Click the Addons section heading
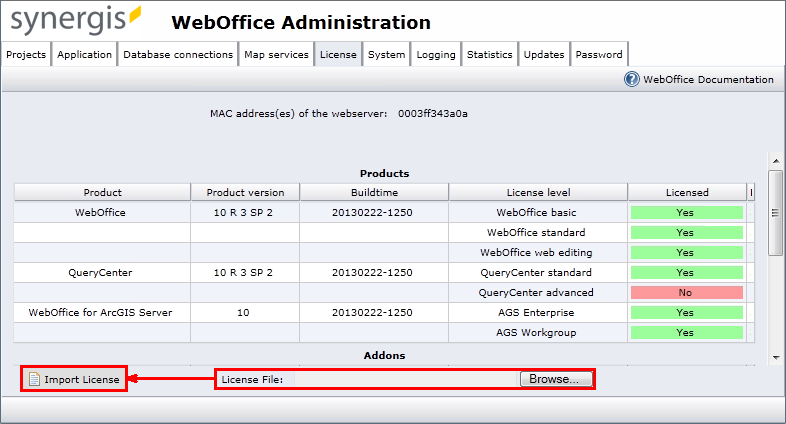 384,355
